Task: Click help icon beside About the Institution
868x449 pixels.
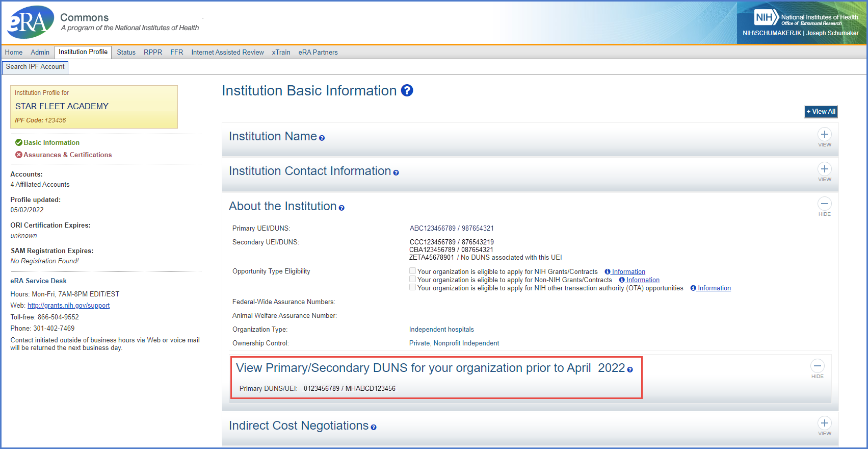Action: [341, 208]
